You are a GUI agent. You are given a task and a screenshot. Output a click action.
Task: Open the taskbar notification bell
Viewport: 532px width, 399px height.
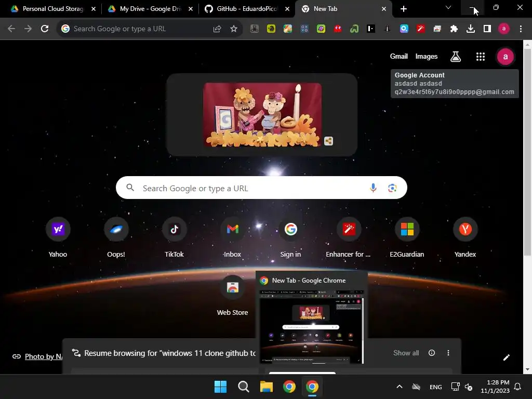pyautogui.click(x=518, y=387)
